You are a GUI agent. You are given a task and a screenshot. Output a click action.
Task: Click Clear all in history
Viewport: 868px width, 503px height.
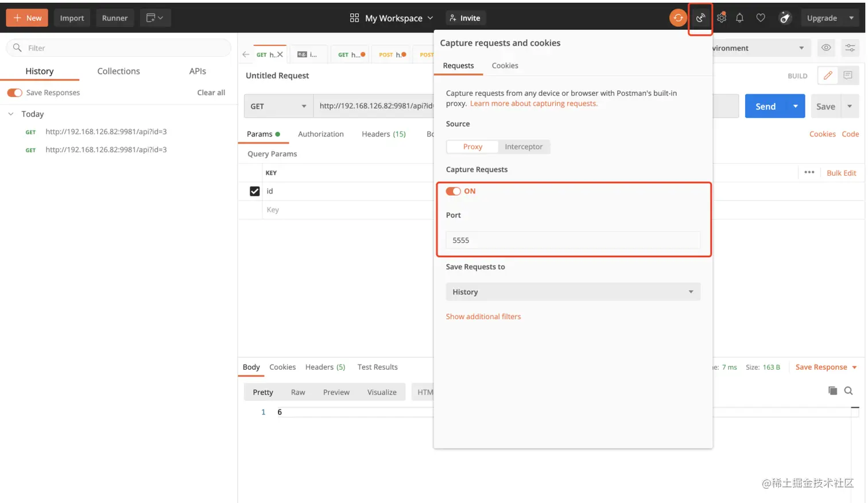point(211,92)
